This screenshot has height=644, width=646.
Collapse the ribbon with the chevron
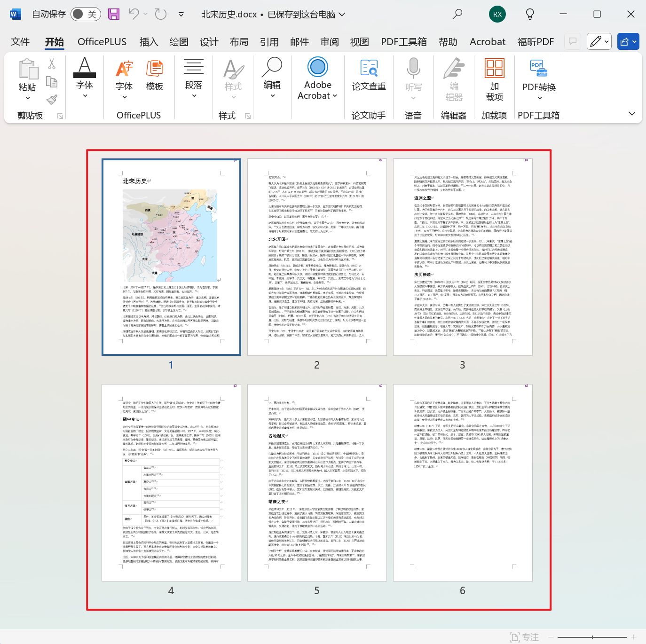click(632, 113)
